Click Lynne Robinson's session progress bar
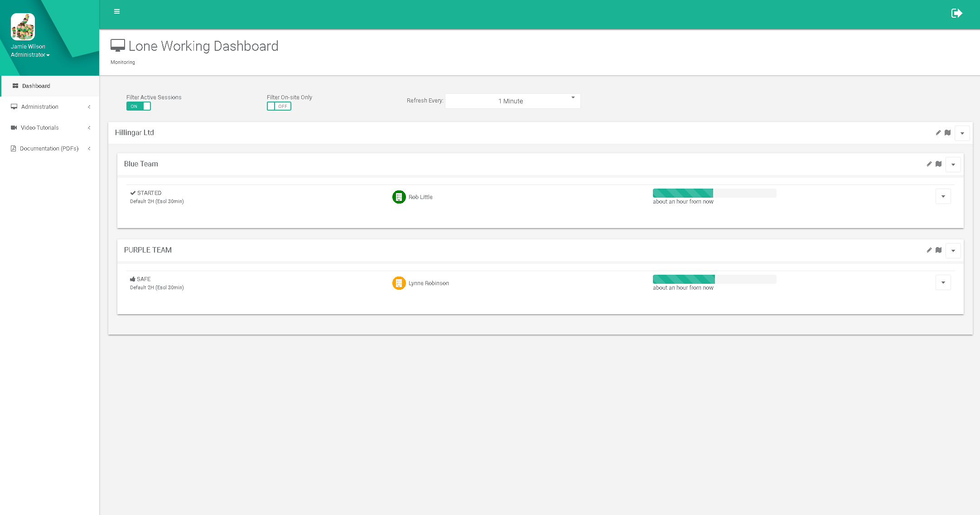This screenshot has width=980, height=515. pyautogui.click(x=714, y=279)
